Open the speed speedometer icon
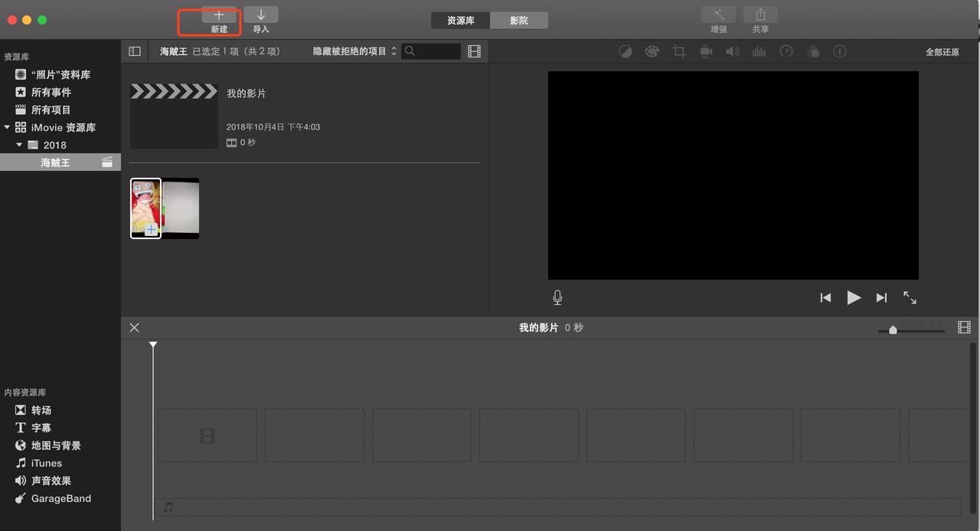The width and height of the screenshot is (980, 531). (786, 51)
